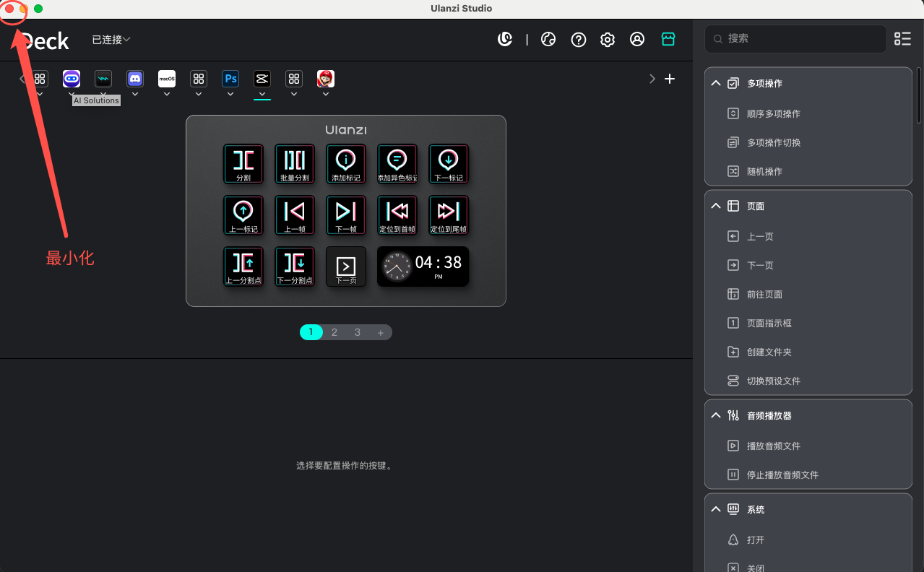924x572 pixels.
Task: Add a new profile with plus button
Action: pyautogui.click(x=670, y=79)
